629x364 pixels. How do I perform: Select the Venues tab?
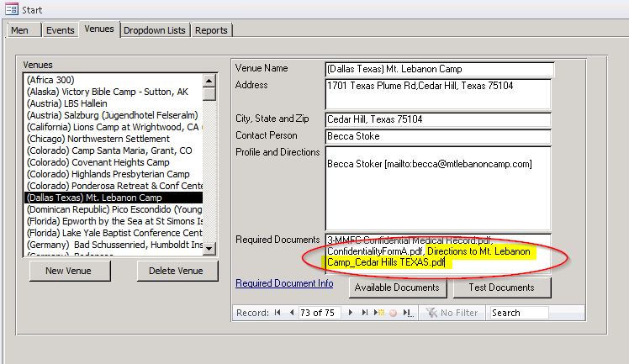[x=99, y=29]
